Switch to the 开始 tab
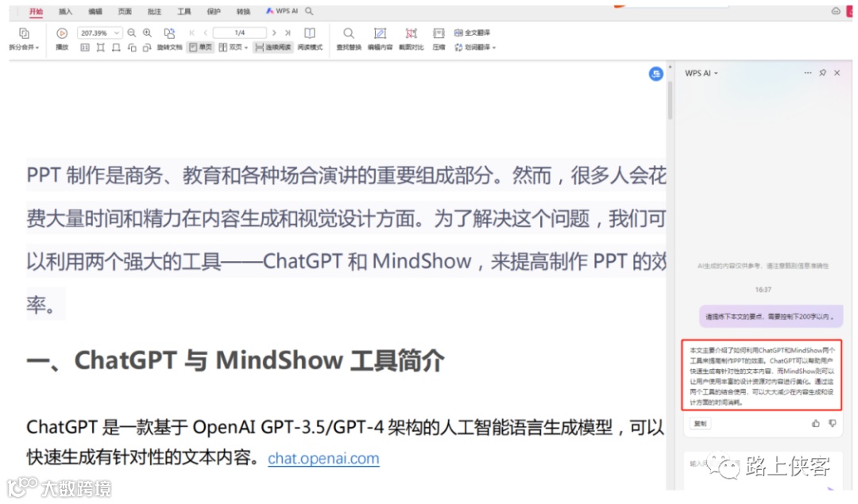Viewport: 858px width, 504px height. 36,11
